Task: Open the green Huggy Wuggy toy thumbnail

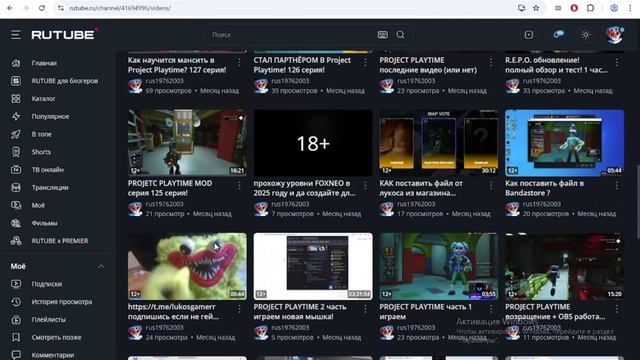Action: (x=187, y=267)
